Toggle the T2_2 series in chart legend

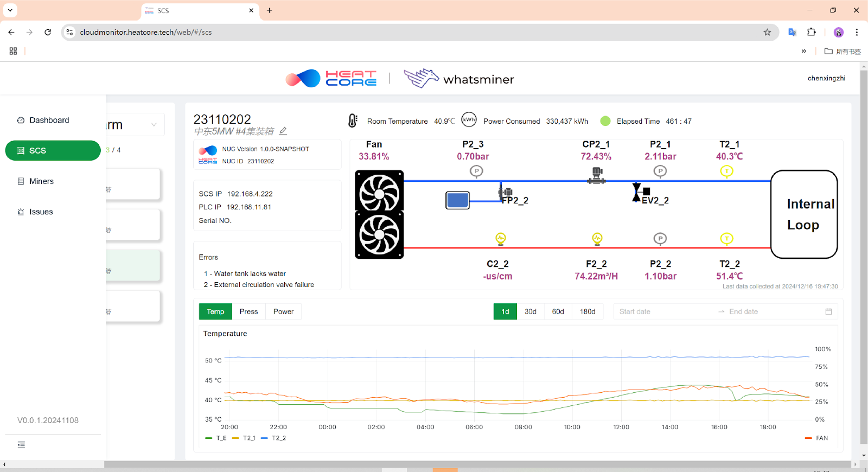[x=273, y=438]
